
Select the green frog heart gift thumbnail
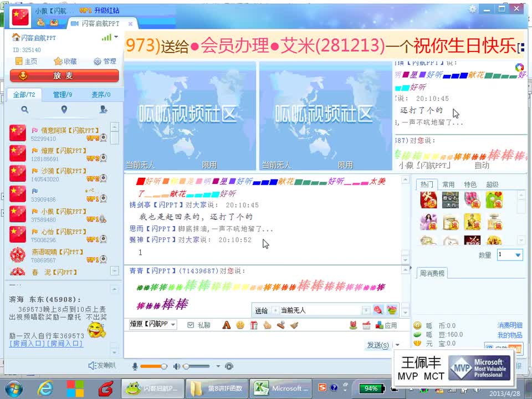coord(494,200)
